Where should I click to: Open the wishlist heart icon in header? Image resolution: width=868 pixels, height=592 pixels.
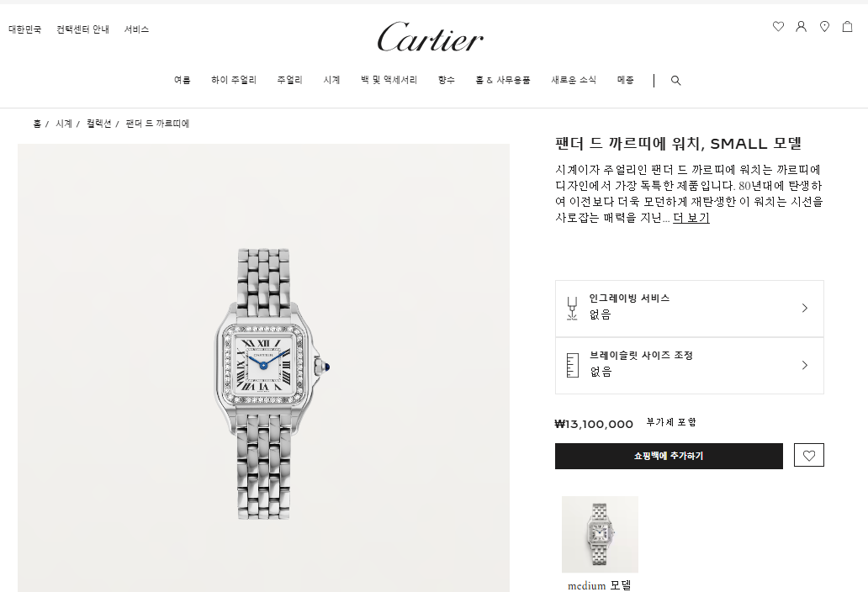[778, 26]
